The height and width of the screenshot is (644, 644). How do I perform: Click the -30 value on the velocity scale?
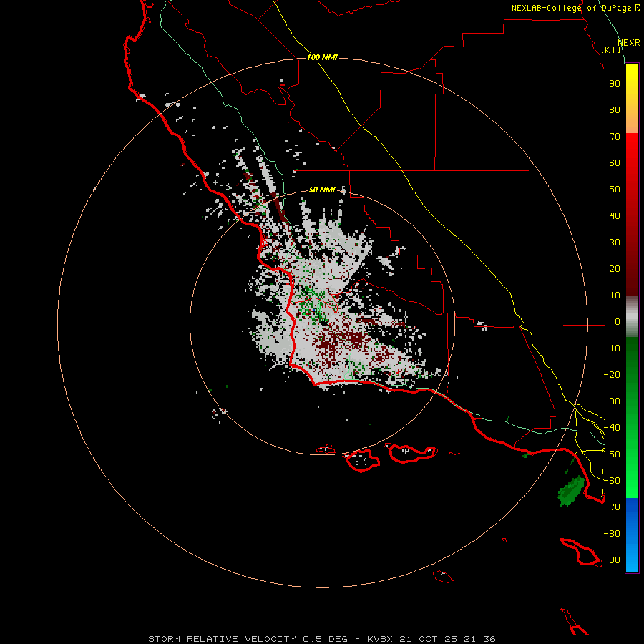tap(612, 401)
